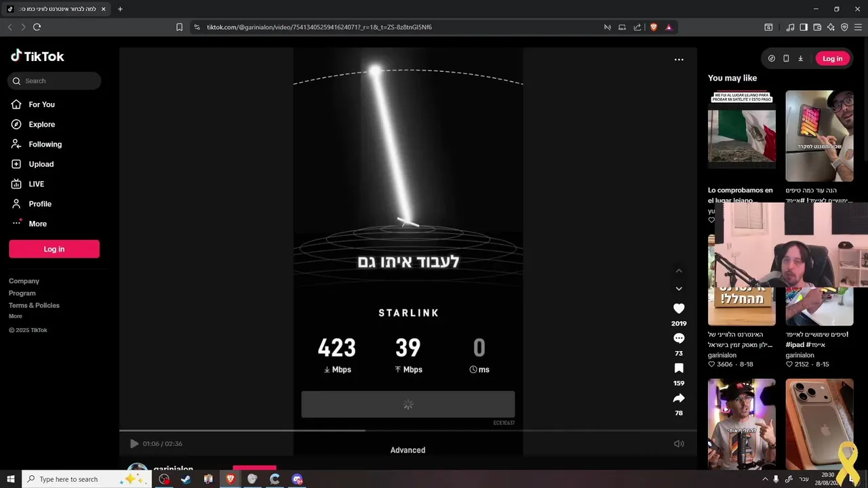Screen dimensions: 868x488
Task: Open the Brave Shields lion icon
Action: [654, 27]
